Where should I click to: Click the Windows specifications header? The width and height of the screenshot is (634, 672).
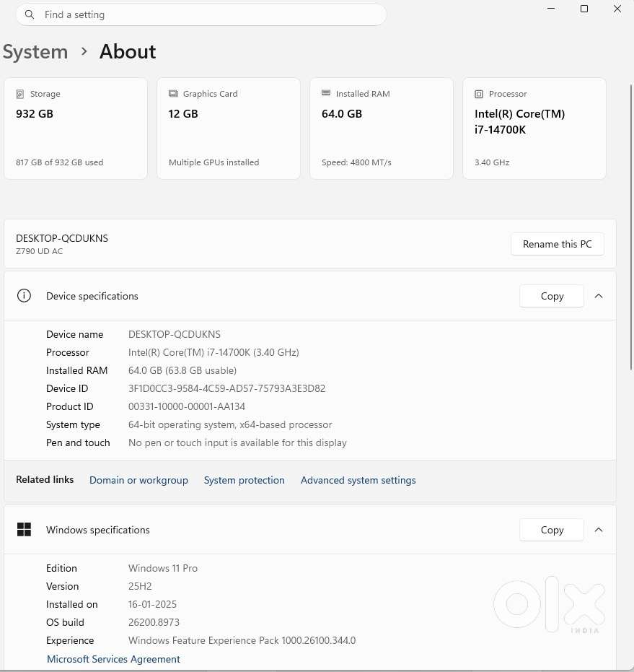coord(310,530)
